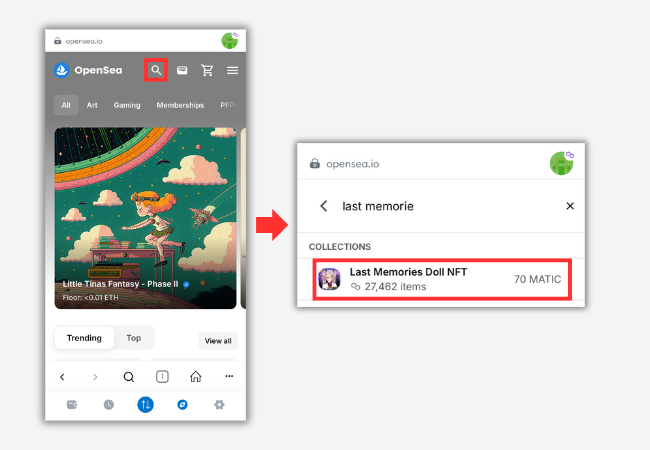650x450 pixels.
Task: Click the 70 MATIC price text
Action: pos(537,279)
